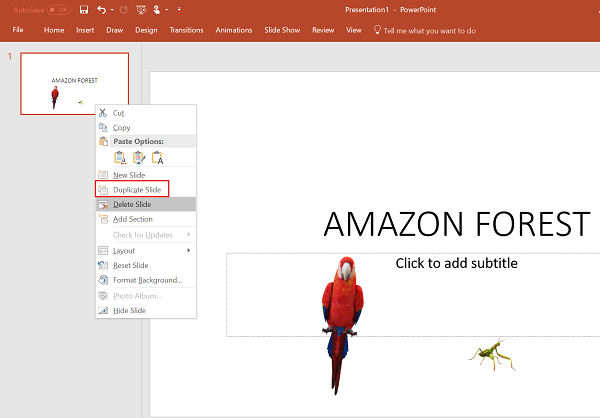Click the Redo/Repeat icon
Viewport: 600px width, 418px height.
pos(123,10)
